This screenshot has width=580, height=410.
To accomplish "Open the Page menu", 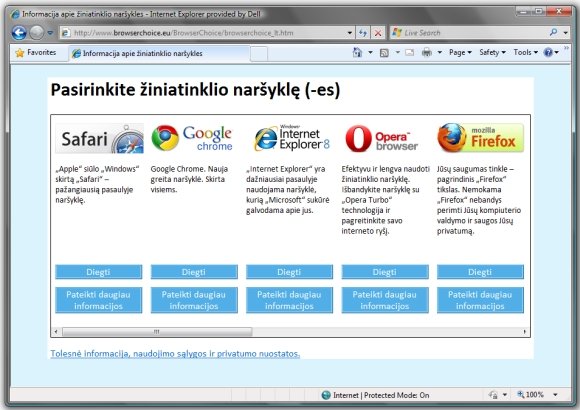I will coord(460,53).
